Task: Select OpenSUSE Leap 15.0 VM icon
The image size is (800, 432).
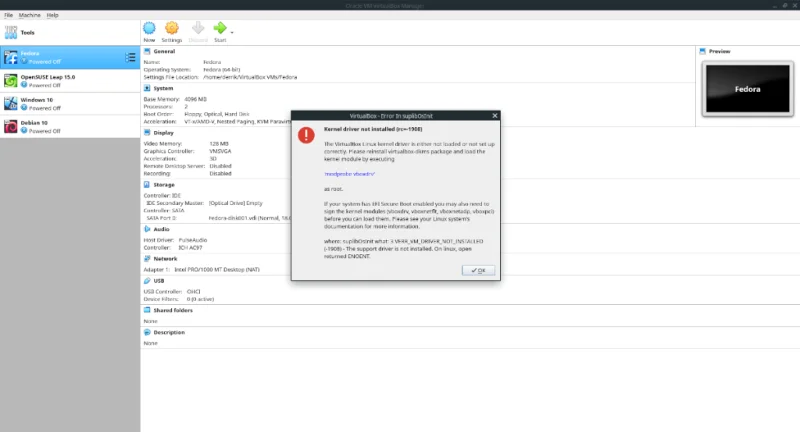Action: point(11,81)
